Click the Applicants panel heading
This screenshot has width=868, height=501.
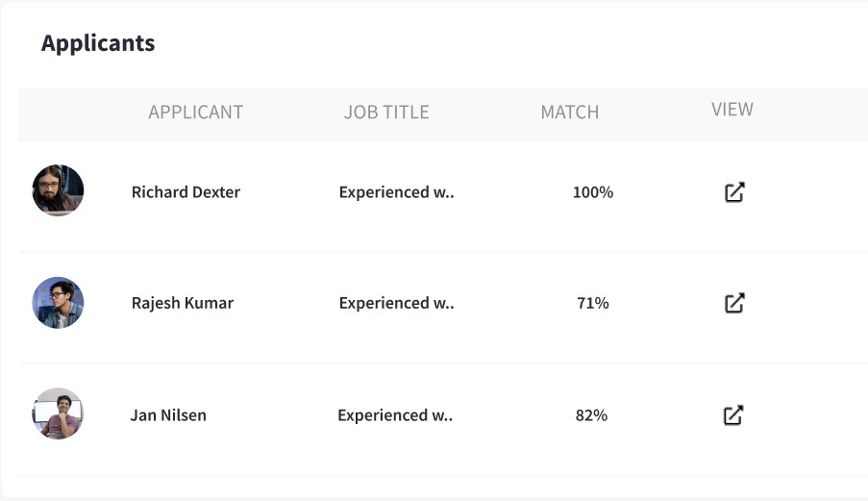pos(98,43)
